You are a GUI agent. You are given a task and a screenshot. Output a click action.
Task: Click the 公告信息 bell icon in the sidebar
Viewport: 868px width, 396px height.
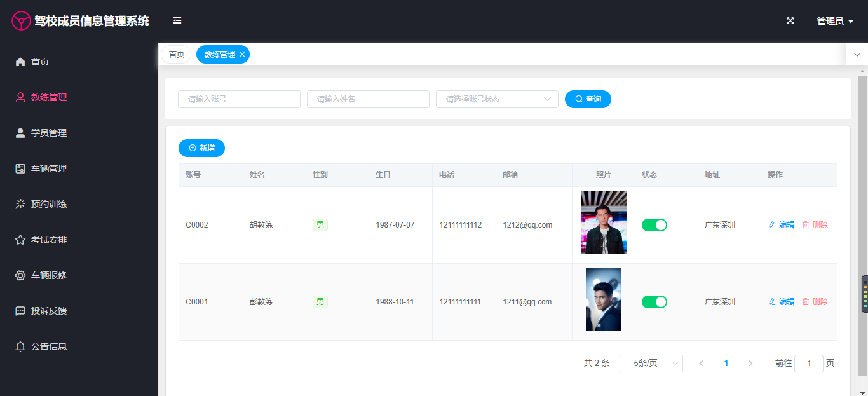point(20,346)
